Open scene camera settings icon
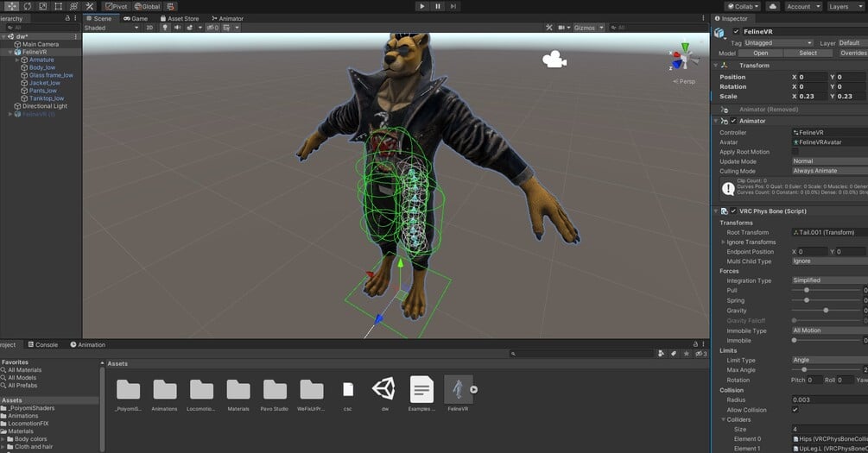 pyautogui.click(x=561, y=27)
